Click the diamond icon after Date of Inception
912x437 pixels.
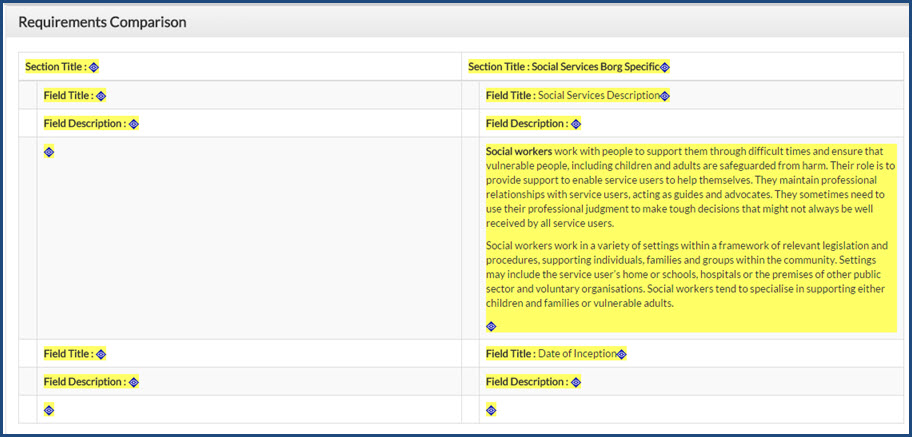[x=622, y=354]
